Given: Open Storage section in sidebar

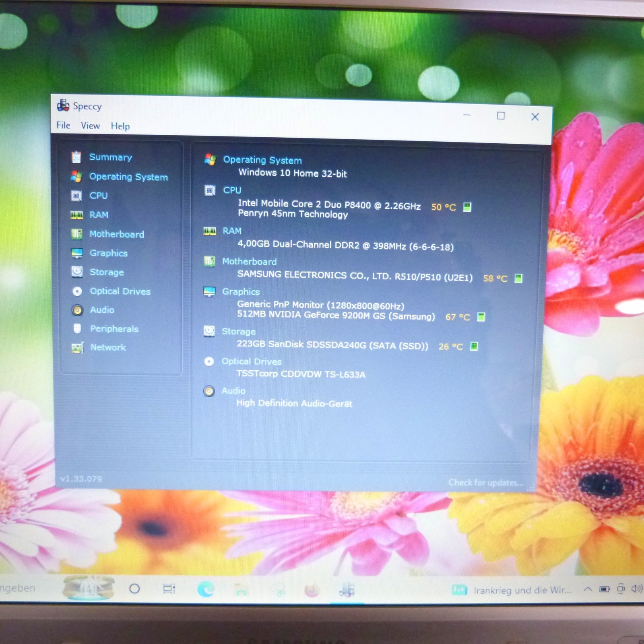Looking at the screenshot, I should [107, 272].
